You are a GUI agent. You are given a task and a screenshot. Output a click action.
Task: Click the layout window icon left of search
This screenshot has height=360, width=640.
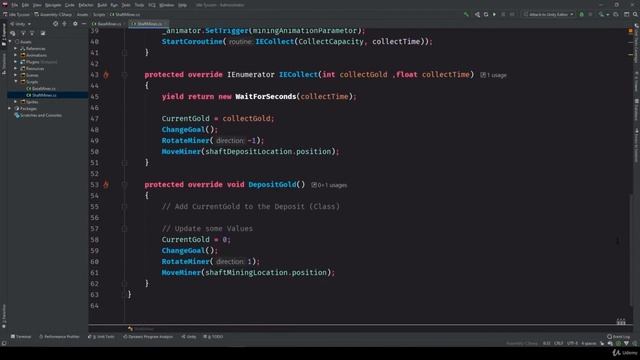point(627,14)
